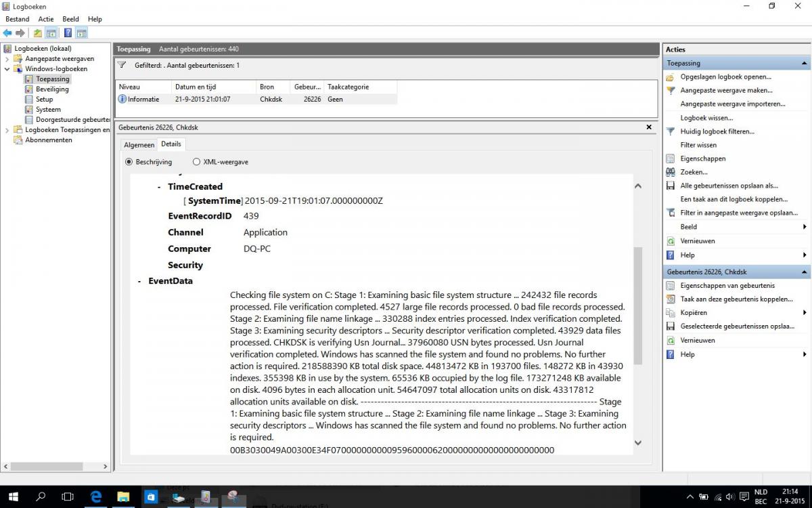The width and height of the screenshot is (812, 508).
Task: Select the Setup log
Action: pos(44,99)
